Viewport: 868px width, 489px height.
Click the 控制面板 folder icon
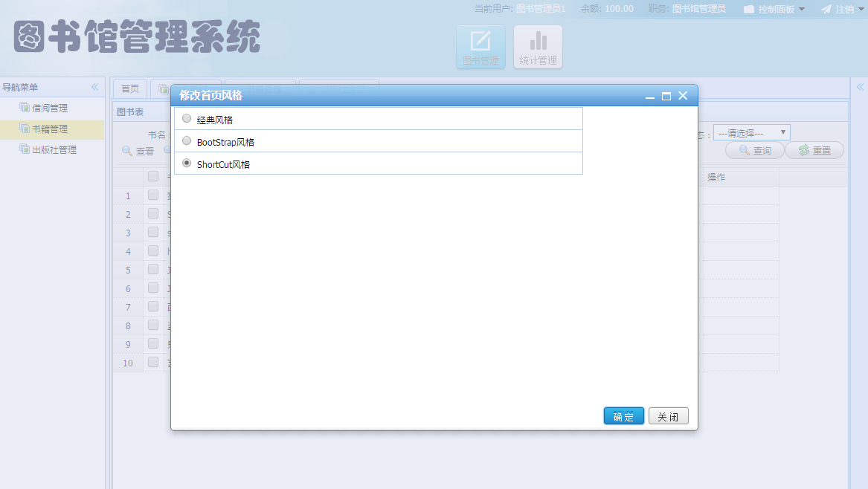(x=748, y=9)
